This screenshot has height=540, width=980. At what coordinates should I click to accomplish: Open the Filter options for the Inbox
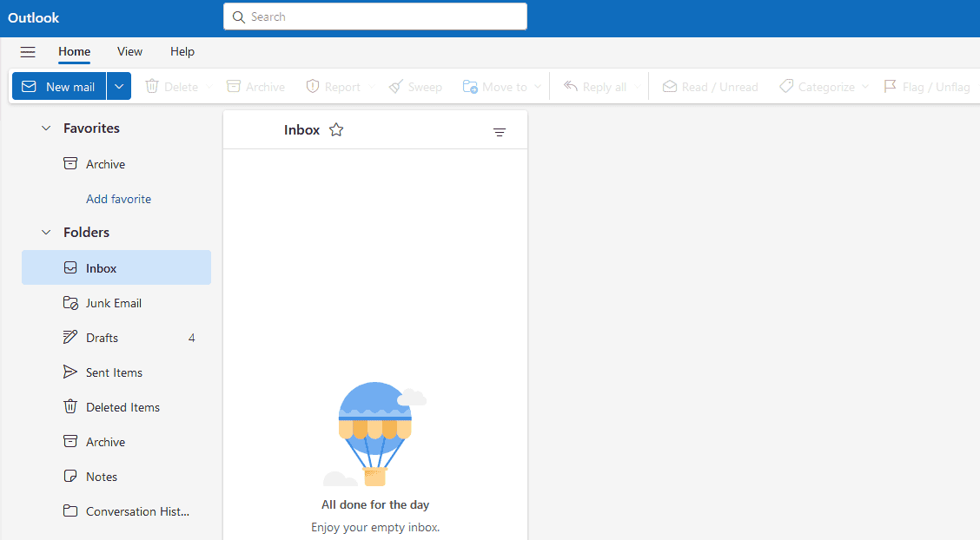[500, 132]
